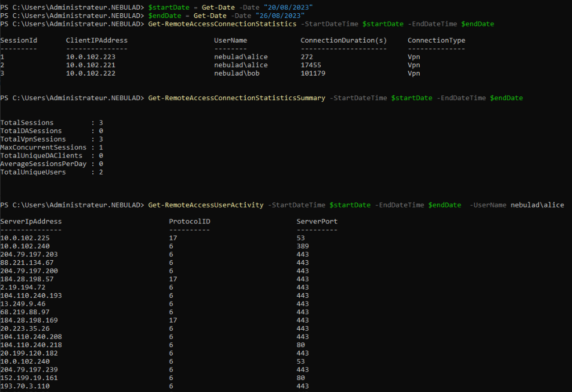Click the nebulad\bob username cell
The height and width of the screenshot is (392, 572).
point(237,73)
